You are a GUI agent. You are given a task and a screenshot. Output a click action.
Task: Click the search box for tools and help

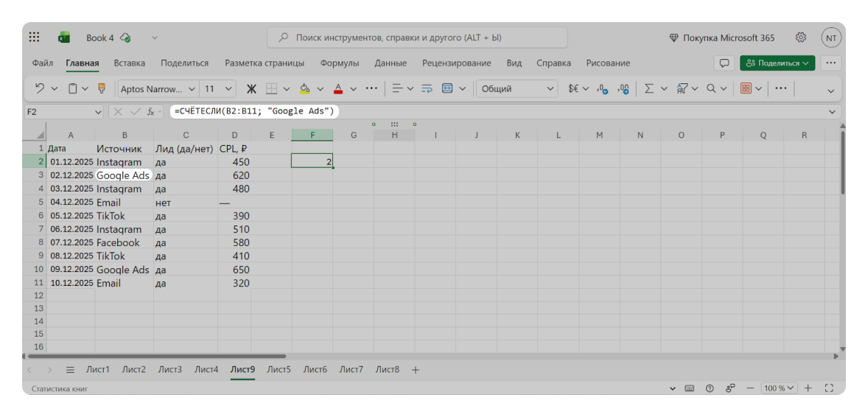coord(417,38)
